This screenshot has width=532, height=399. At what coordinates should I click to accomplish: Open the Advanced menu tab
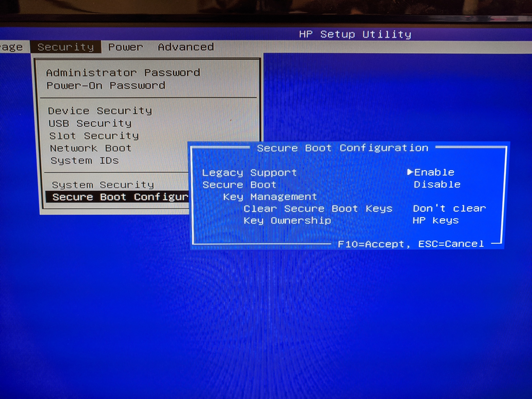click(186, 47)
